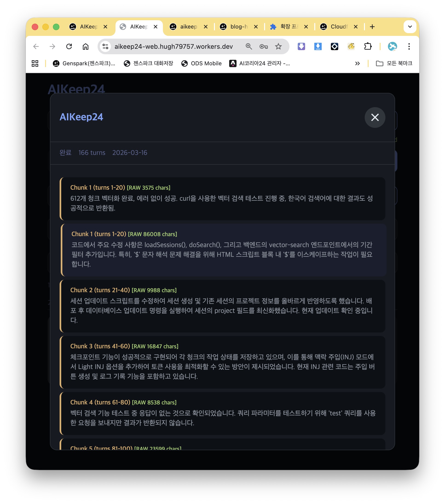Click the AIKeep24 modal title
The image size is (445, 504).
click(x=81, y=117)
